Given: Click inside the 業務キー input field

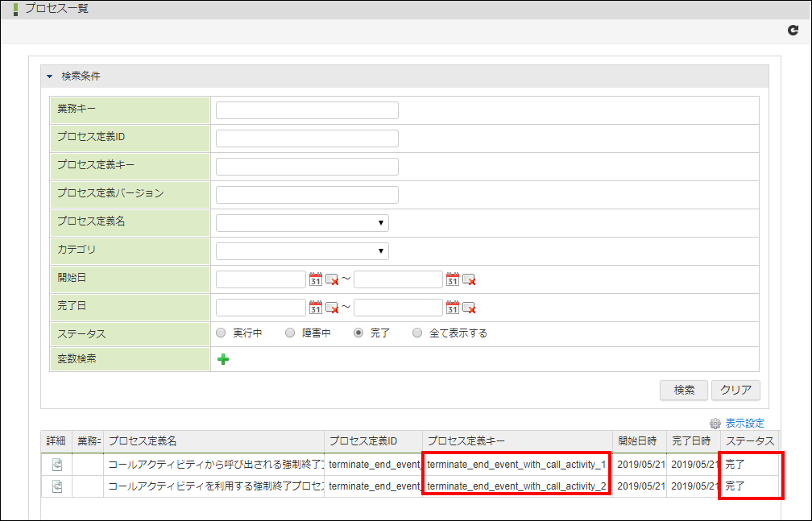Looking at the screenshot, I should click(x=306, y=110).
